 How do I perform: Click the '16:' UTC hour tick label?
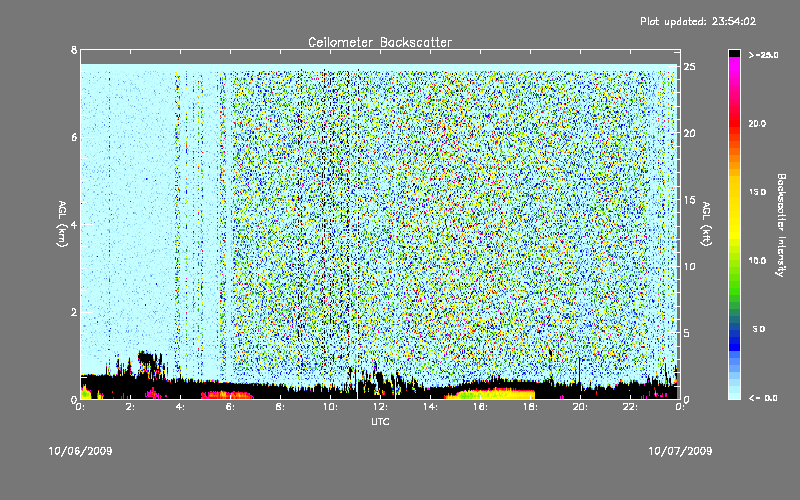tap(480, 407)
